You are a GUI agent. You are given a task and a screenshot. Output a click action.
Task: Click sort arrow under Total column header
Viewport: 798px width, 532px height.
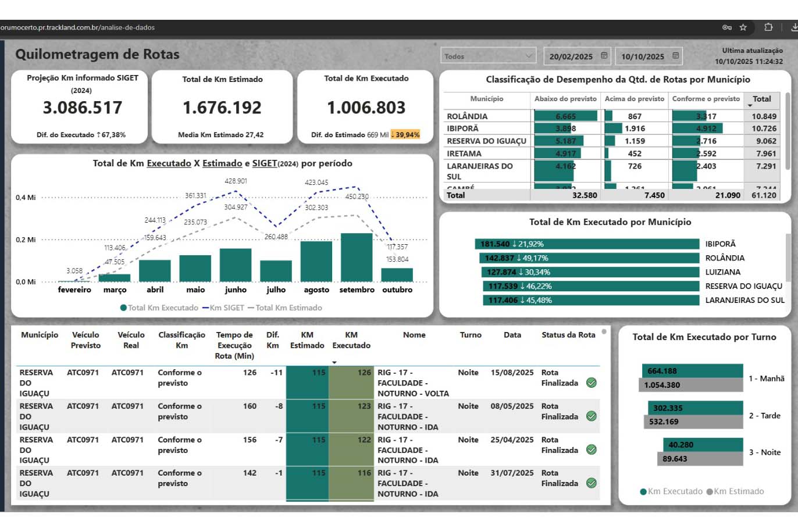[x=750, y=106]
